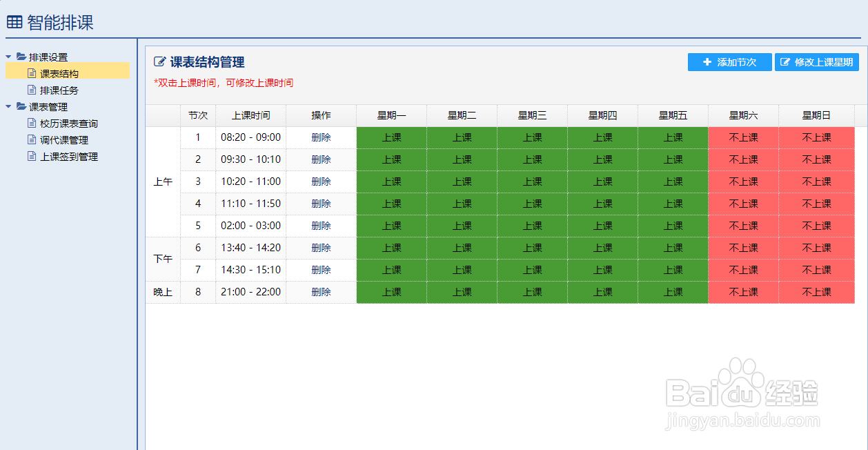868x450 pixels.
Task: Click the document icon beside 课表结构
Action: click(31, 73)
